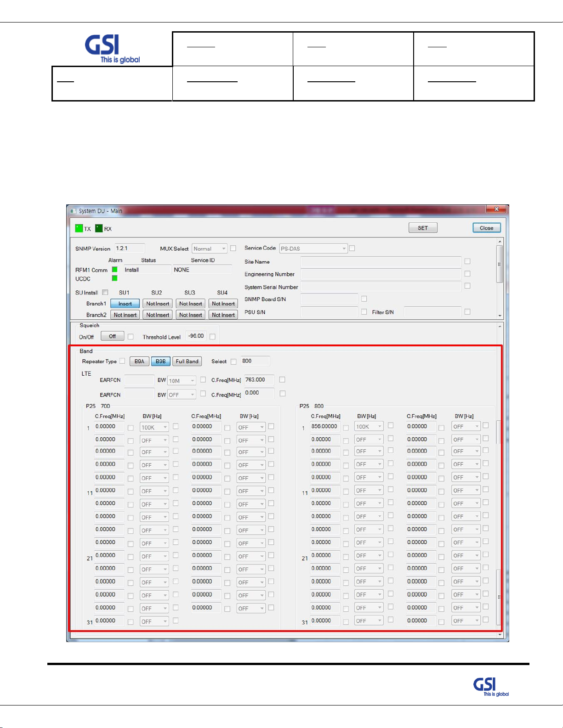
Task: Click Branch1 SU2 Not Insert button
Action: pyautogui.click(x=158, y=304)
